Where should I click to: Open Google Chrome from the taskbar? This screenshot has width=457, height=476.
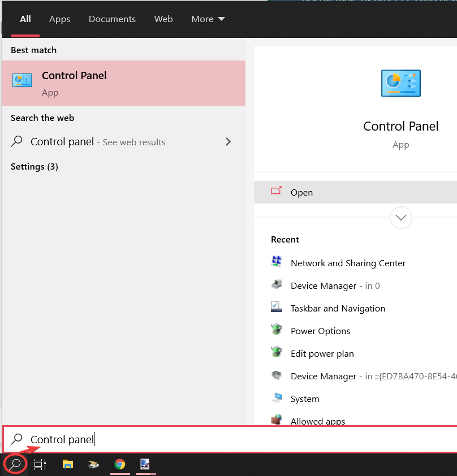pyautogui.click(x=120, y=464)
